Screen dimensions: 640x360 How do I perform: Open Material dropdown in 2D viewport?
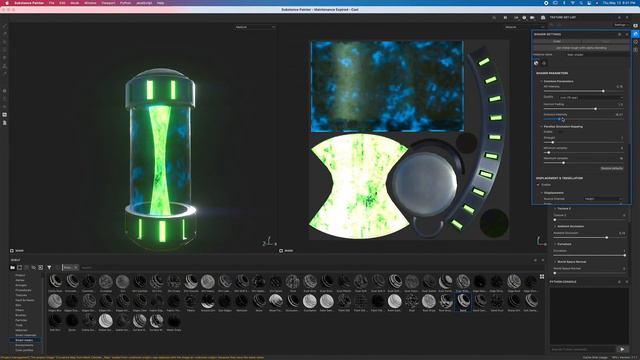tap(524, 27)
